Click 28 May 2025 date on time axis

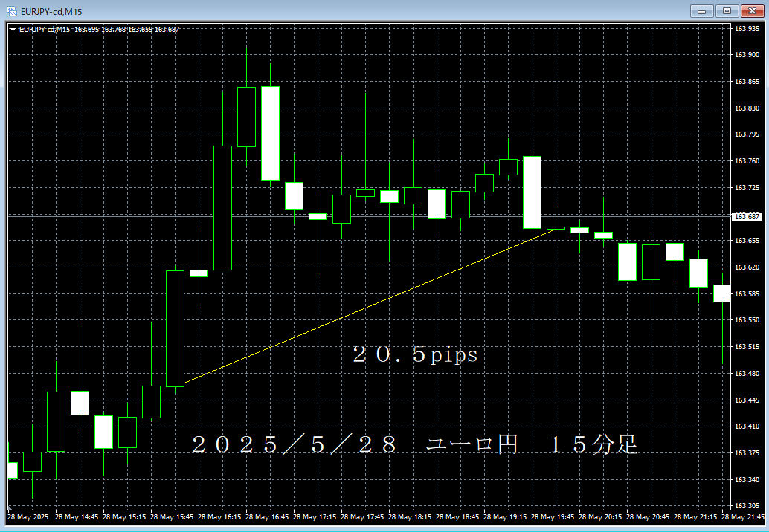(28, 516)
